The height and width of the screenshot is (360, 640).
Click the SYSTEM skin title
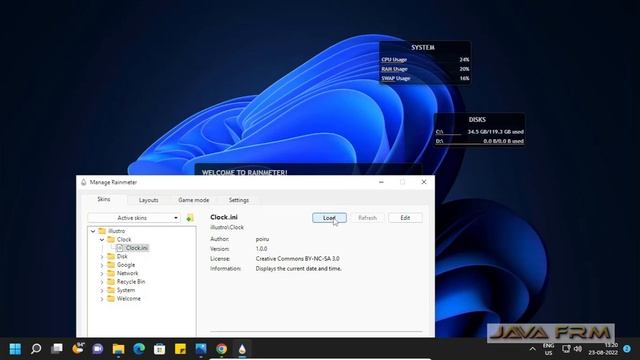[x=423, y=48]
